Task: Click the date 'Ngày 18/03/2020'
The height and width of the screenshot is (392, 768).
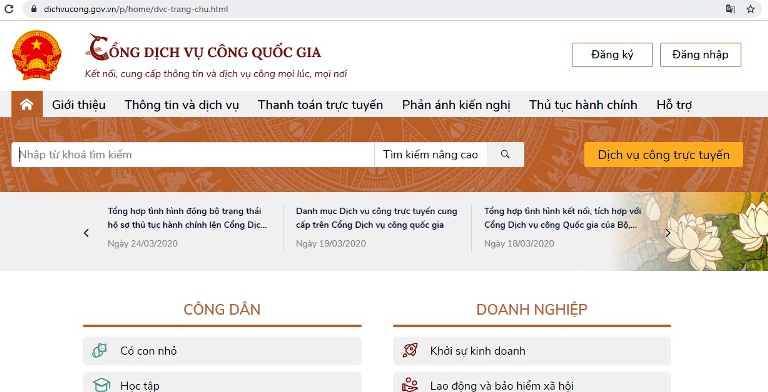Action: click(519, 244)
